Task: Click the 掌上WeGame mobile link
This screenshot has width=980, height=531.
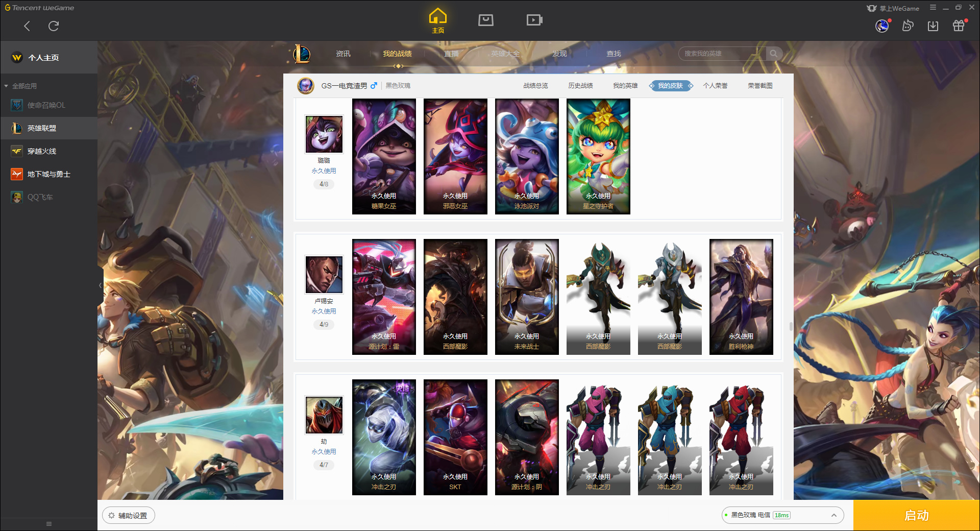Action: [x=893, y=8]
